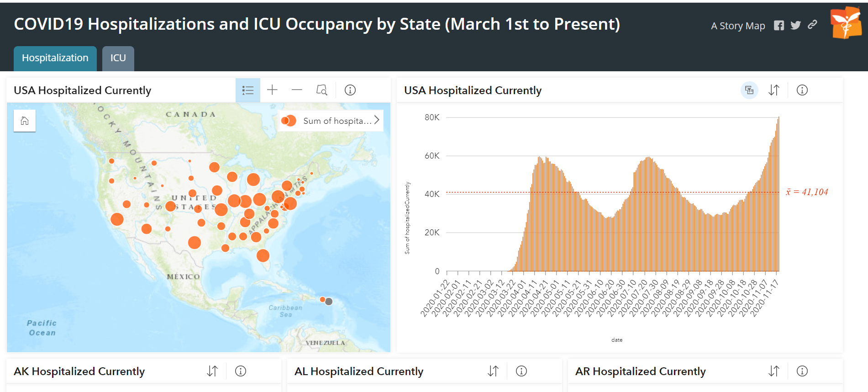Zoom out on the USA map
The height and width of the screenshot is (392, 868).
point(297,90)
